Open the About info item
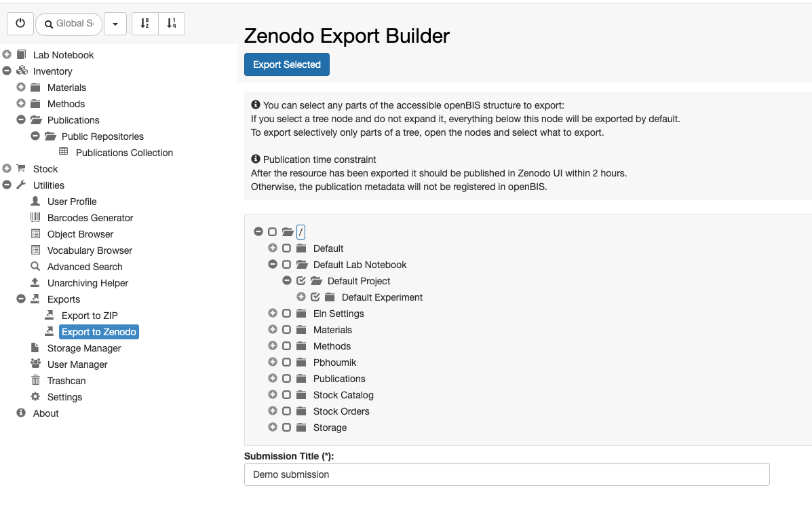This screenshot has width=812, height=528. click(x=45, y=413)
